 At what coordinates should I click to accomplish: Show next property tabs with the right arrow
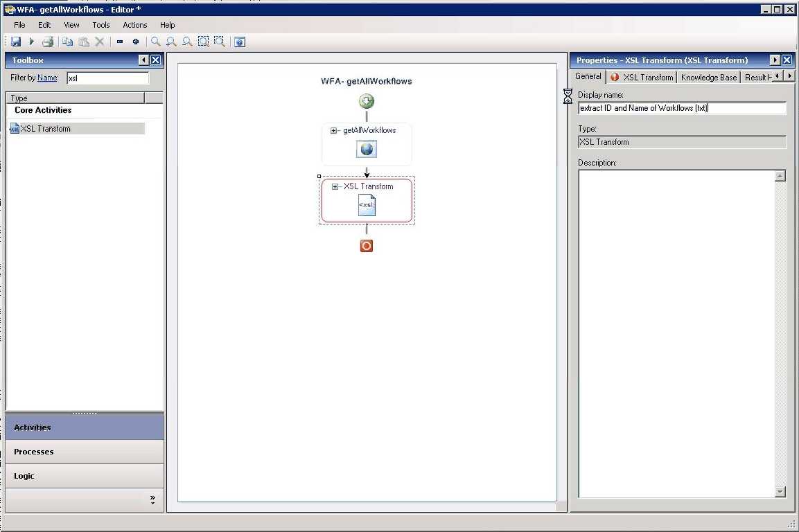point(789,76)
